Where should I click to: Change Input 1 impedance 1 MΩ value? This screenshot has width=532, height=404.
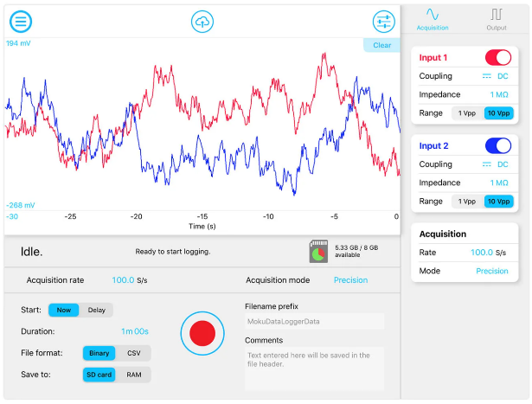(x=499, y=95)
